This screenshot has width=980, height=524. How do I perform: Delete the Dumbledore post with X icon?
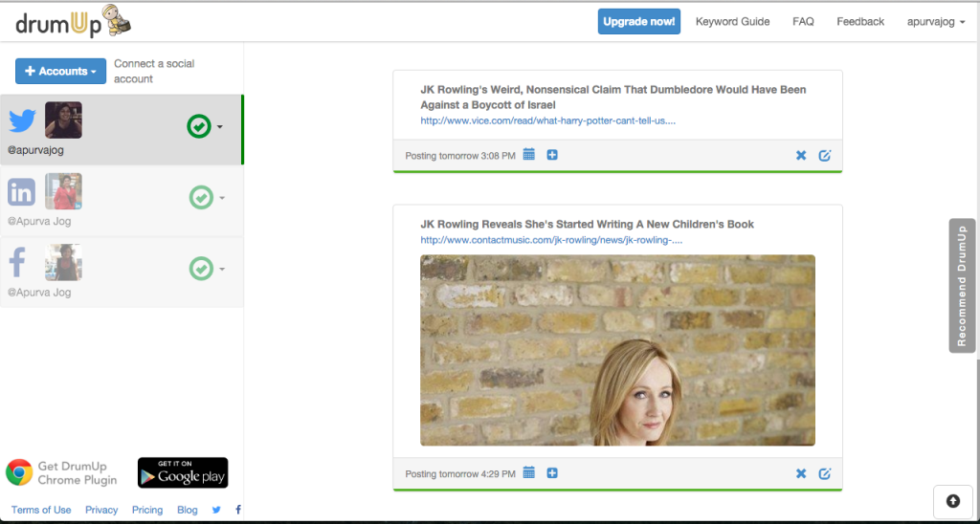(x=801, y=156)
